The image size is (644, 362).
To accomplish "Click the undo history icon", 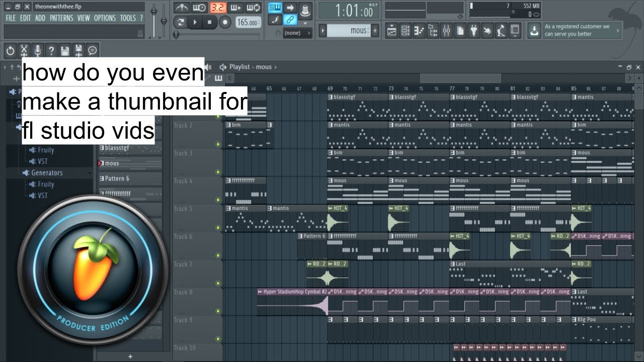I will 10,50.
